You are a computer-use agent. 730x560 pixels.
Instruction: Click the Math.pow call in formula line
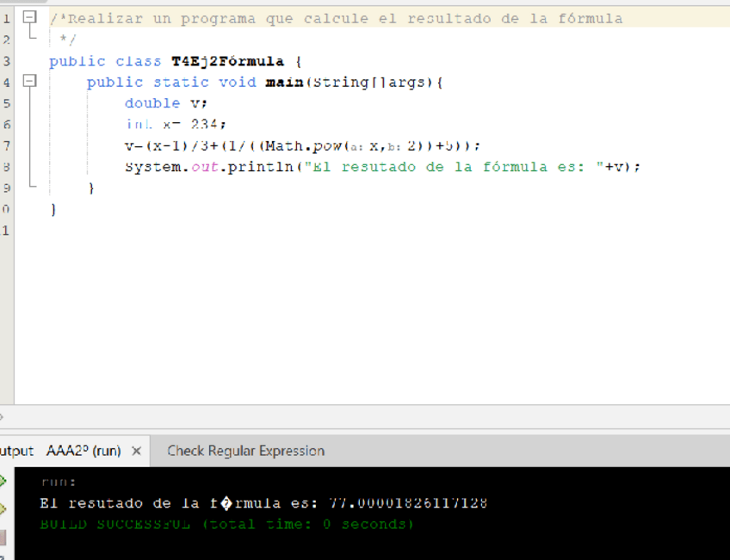[346, 145]
